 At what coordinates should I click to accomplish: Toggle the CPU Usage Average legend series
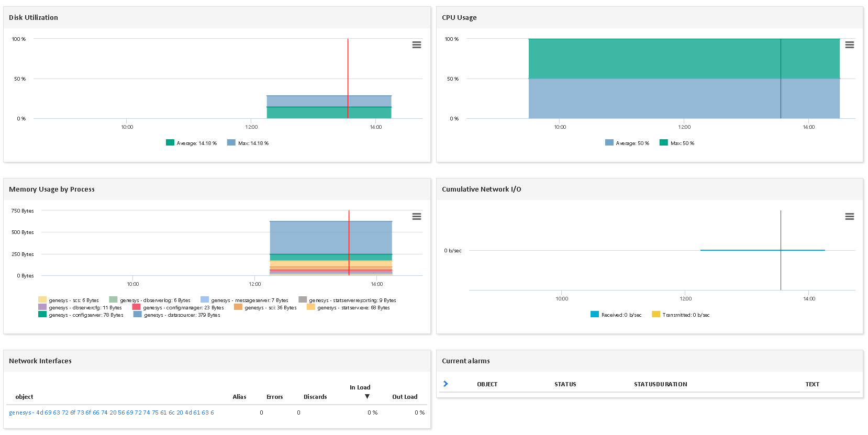click(627, 143)
